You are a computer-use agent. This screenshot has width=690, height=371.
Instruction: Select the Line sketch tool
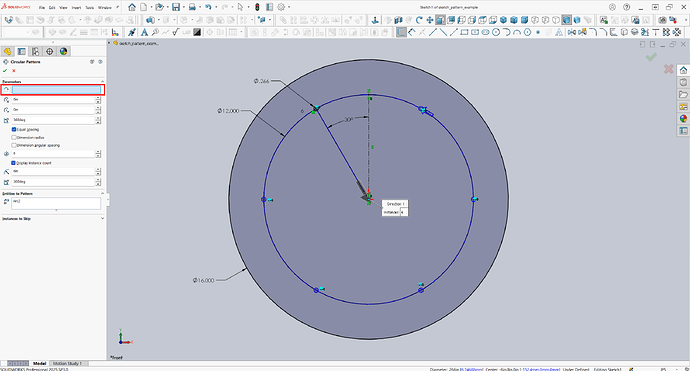click(x=433, y=32)
